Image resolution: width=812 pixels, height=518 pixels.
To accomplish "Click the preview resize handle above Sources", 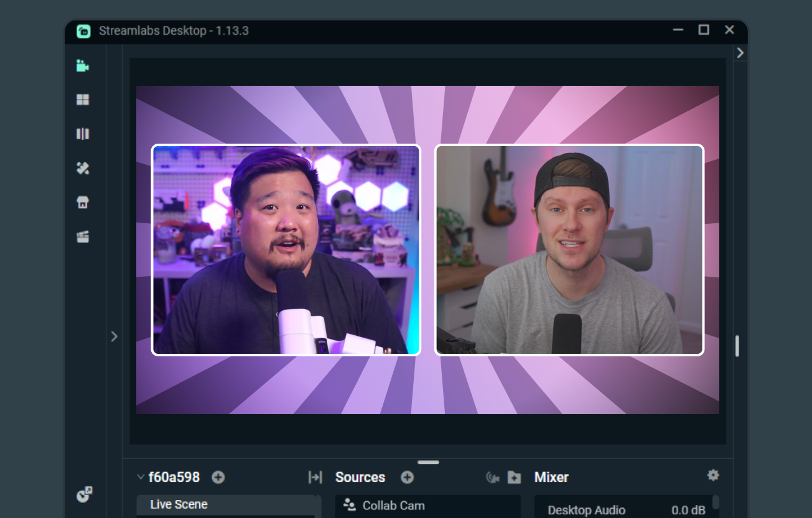I will click(x=428, y=462).
